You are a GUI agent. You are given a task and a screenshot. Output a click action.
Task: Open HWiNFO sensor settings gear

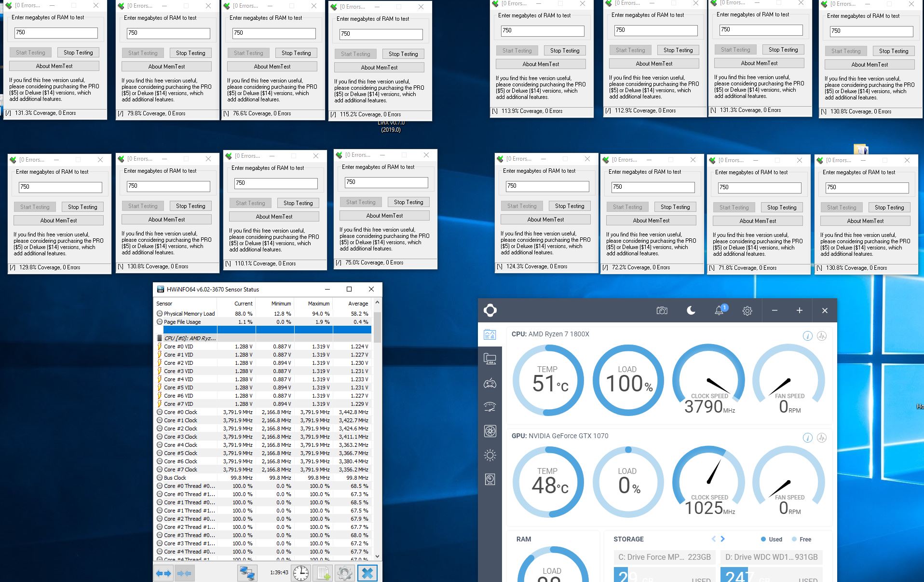click(x=344, y=573)
